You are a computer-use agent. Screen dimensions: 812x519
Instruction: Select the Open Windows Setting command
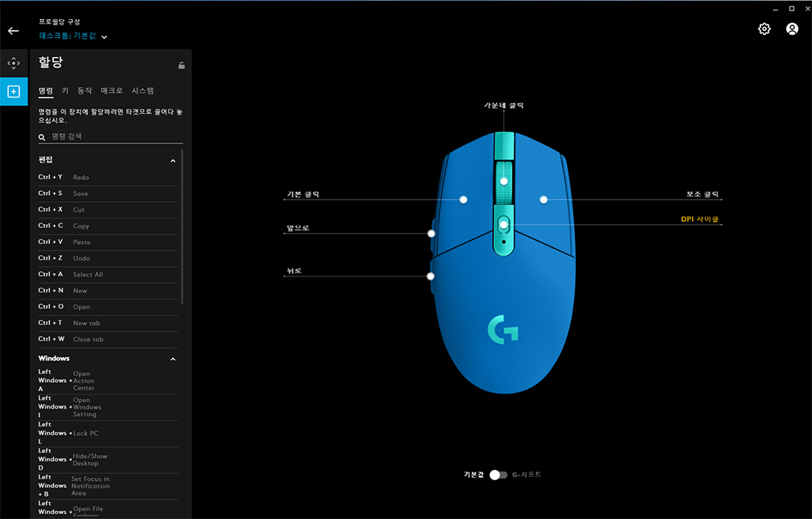coord(108,407)
